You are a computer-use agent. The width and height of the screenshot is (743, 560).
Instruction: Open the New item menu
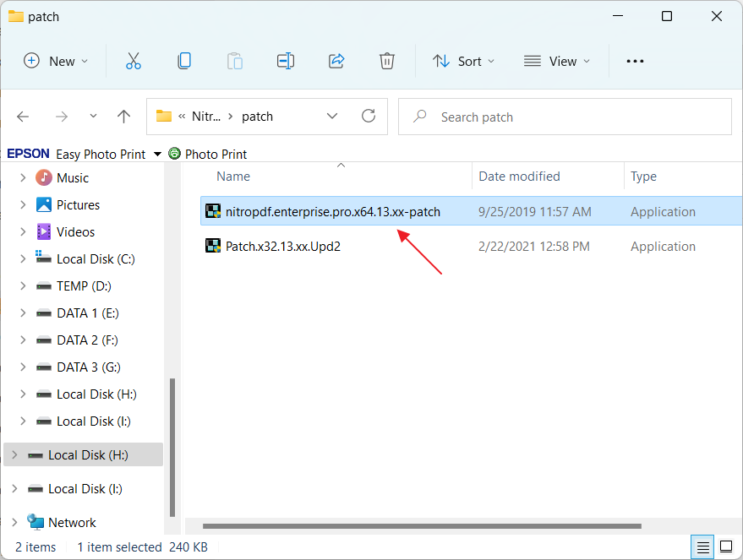[x=56, y=61]
